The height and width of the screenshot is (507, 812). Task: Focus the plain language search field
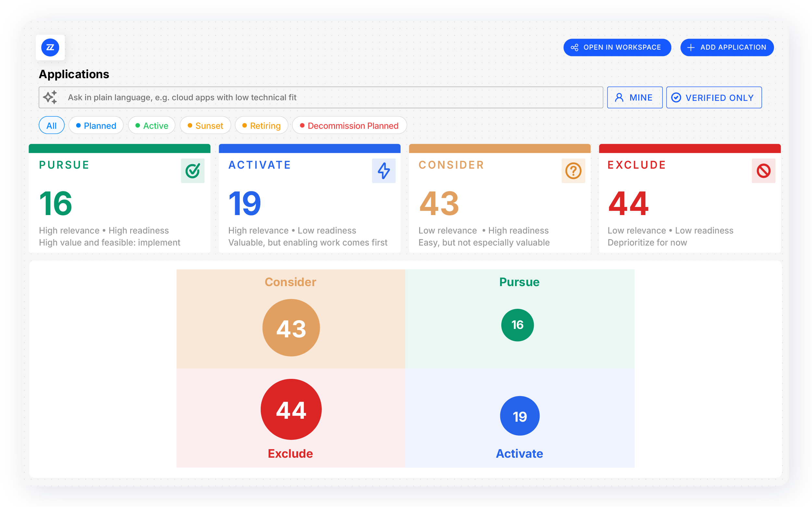point(321,98)
